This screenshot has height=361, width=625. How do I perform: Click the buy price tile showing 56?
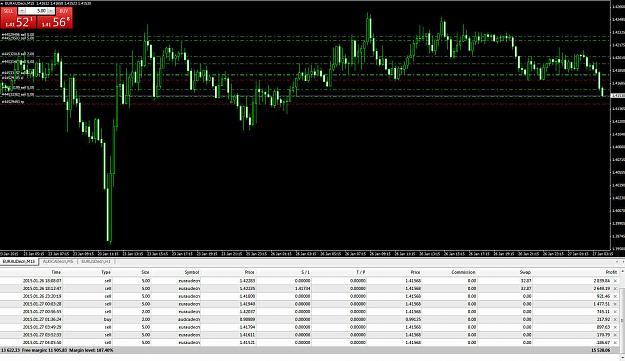tap(55, 22)
